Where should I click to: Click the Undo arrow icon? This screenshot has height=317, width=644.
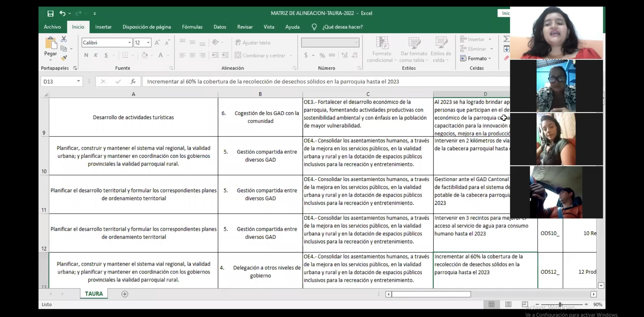coord(62,13)
